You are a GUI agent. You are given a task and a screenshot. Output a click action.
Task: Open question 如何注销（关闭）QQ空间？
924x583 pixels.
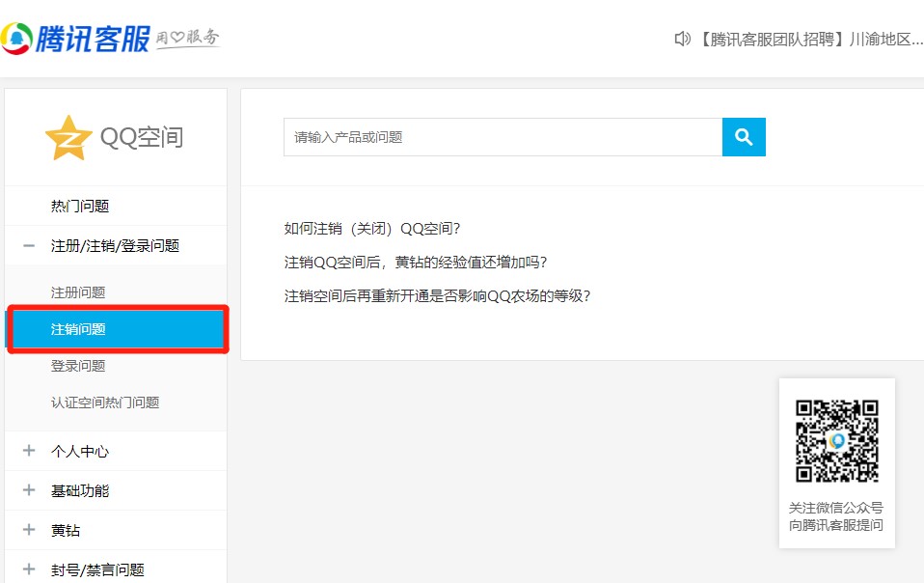click(372, 229)
